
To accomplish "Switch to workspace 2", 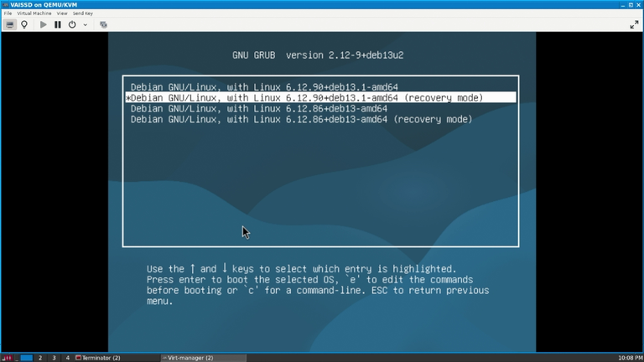I will click(x=40, y=358).
